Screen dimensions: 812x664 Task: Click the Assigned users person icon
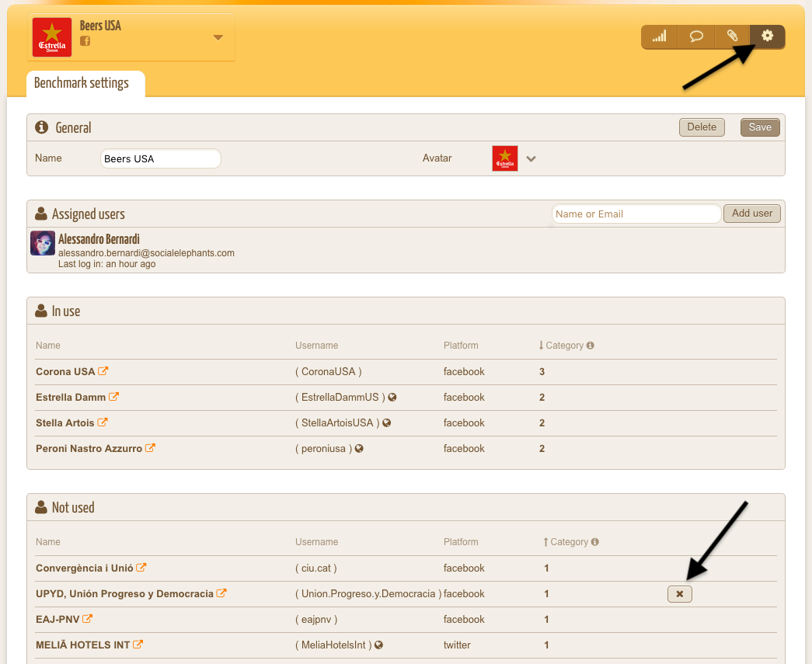[41, 214]
